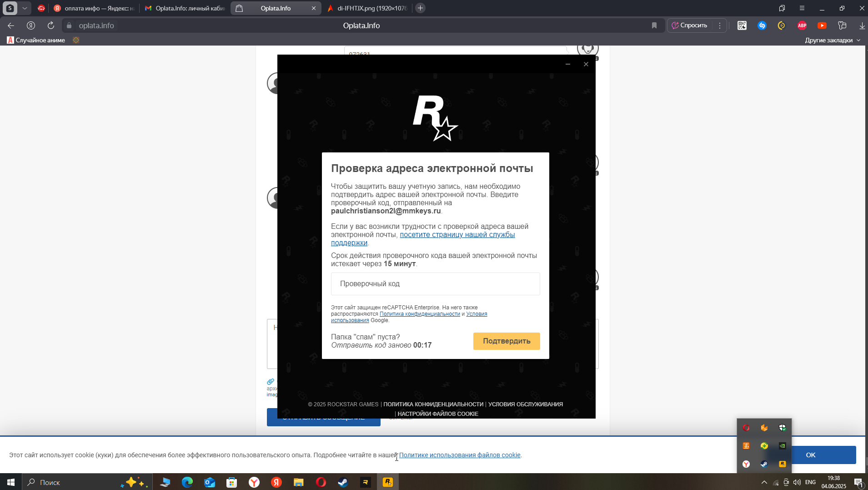Switch to 'Oplata.Info: личный кабинет' Gmail tab
The image size is (868, 490).
tap(185, 8)
